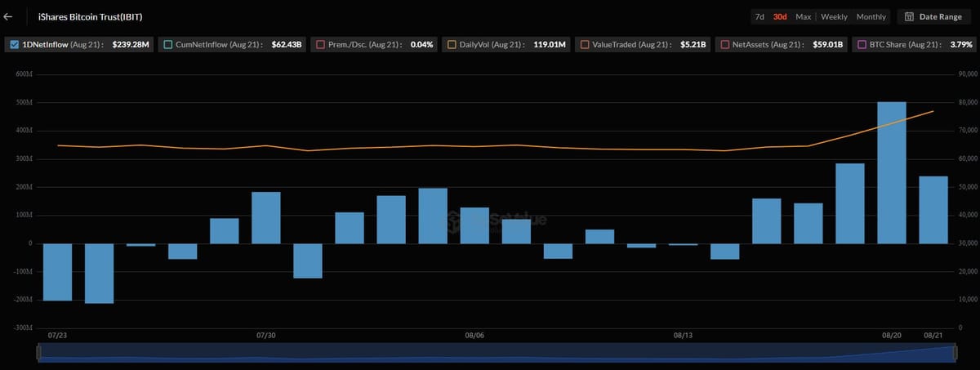Click the orange price line near its end
This screenshot has height=370, width=980.
coord(931,112)
